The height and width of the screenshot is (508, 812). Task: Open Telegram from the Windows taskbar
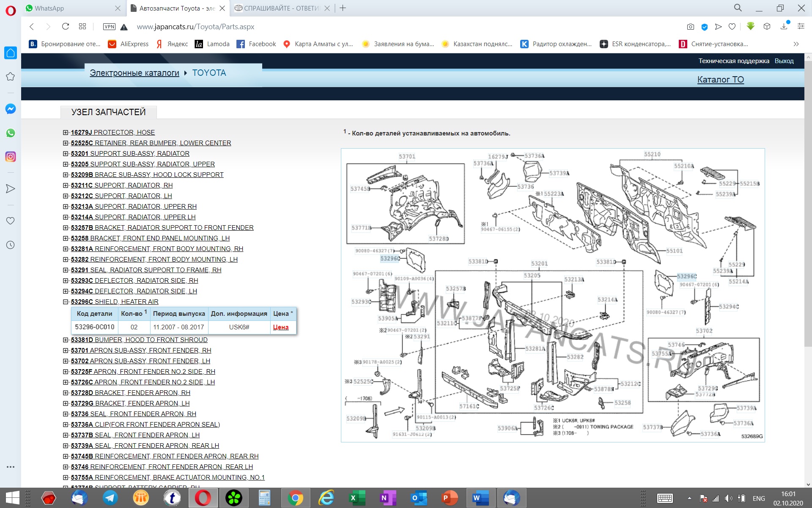110,498
